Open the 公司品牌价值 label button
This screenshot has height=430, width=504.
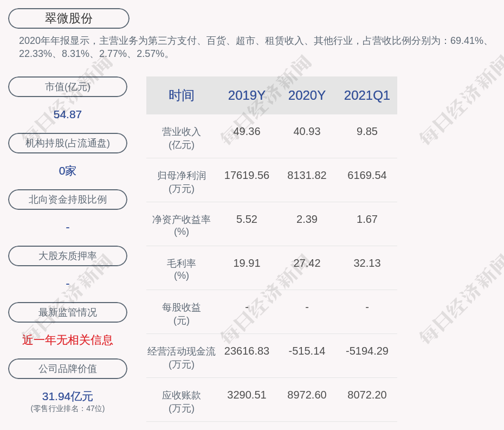pyautogui.click(x=68, y=369)
